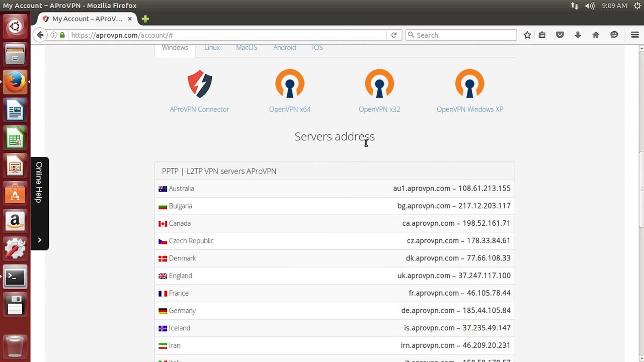Open the Files manager from launcher
The height and width of the screenshot is (362, 644).
(x=15, y=54)
